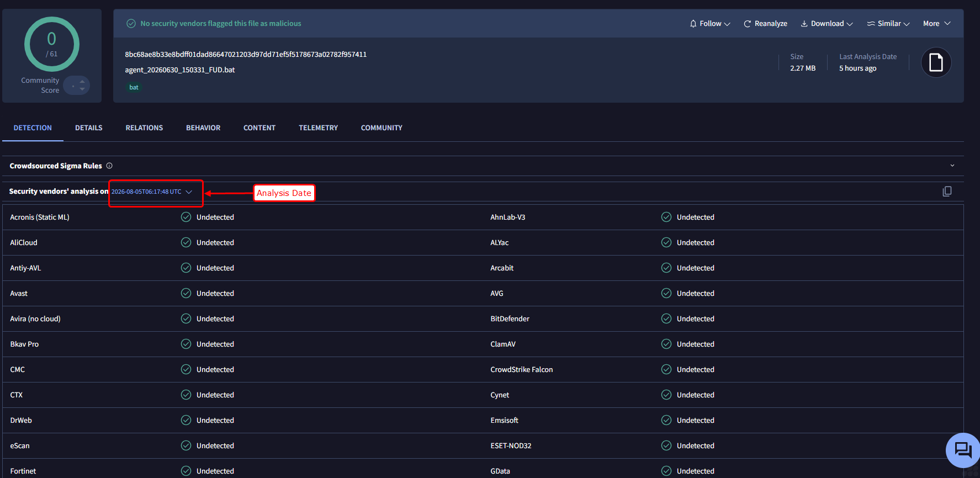The height and width of the screenshot is (478, 980).
Task: Select the file hash 8bc68ae8b33e...
Action: [x=246, y=54]
